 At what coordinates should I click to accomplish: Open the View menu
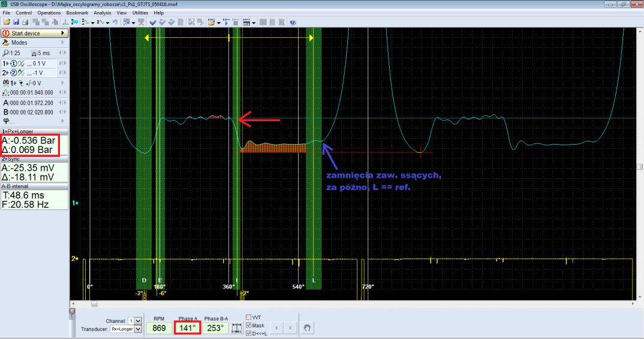(122, 13)
